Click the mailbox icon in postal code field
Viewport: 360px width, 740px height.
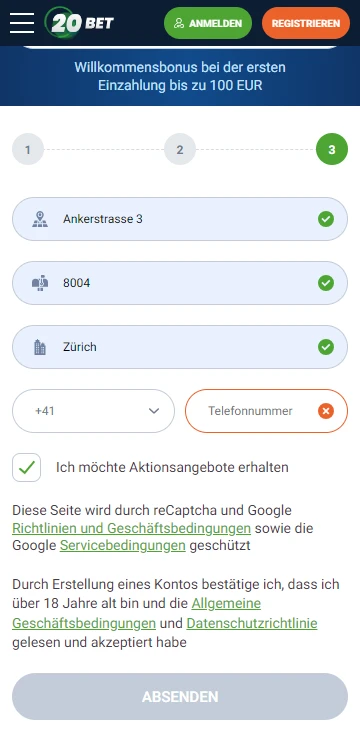click(40, 283)
